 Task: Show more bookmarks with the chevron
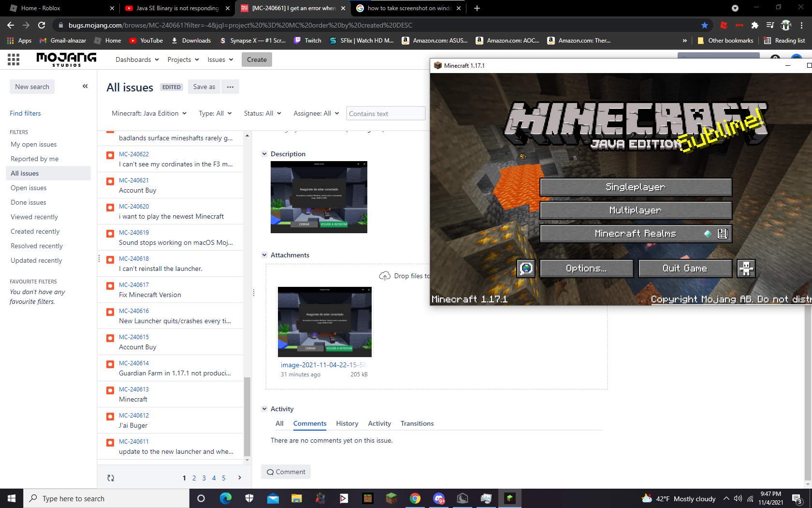(684, 41)
